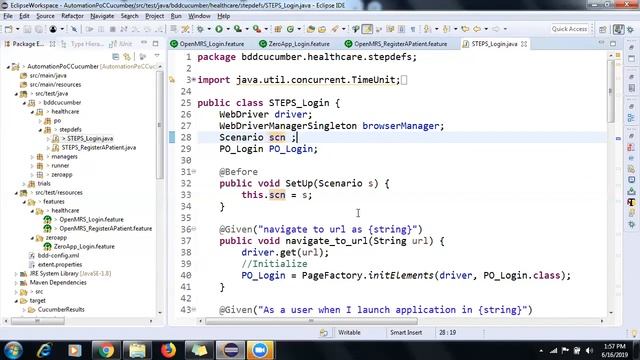Open Package Explorer View Menu triangle
640x360 pixels.
point(157,56)
